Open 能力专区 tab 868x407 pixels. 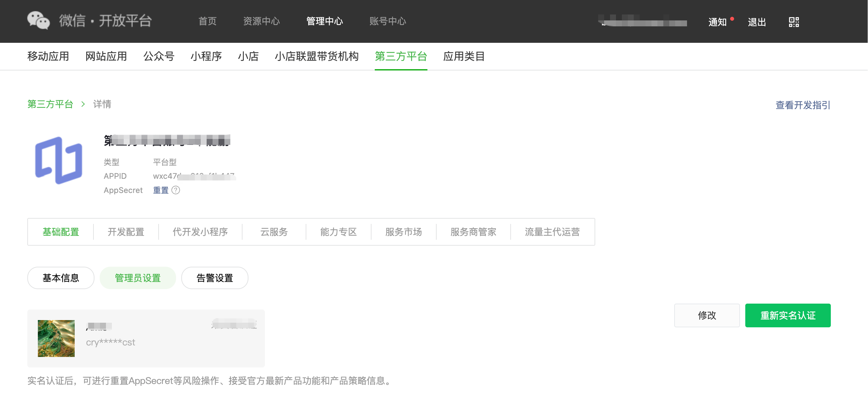coord(338,232)
